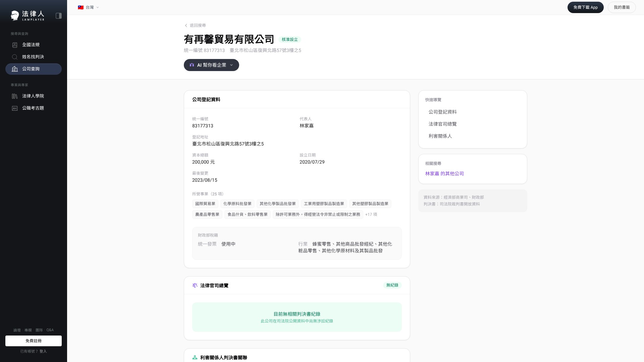Click the 全國法規 document icon

pyautogui.click(x=15, y=45)
